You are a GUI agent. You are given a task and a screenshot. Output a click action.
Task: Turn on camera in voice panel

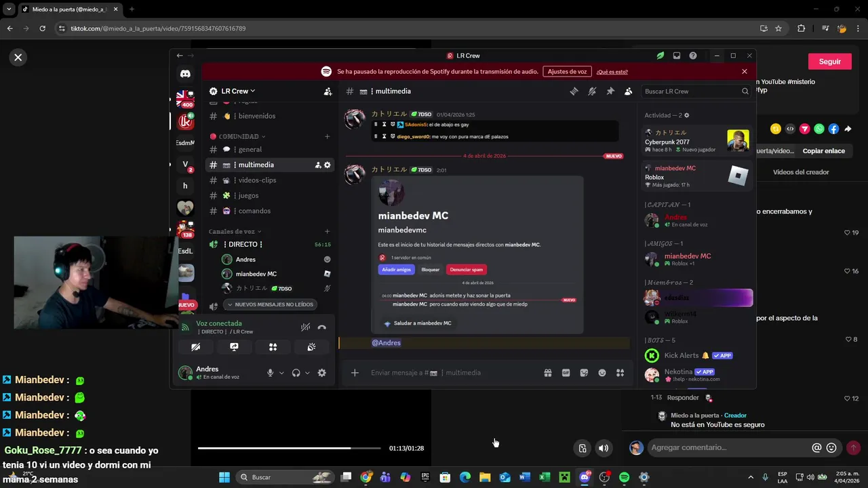tap(195, 347)
